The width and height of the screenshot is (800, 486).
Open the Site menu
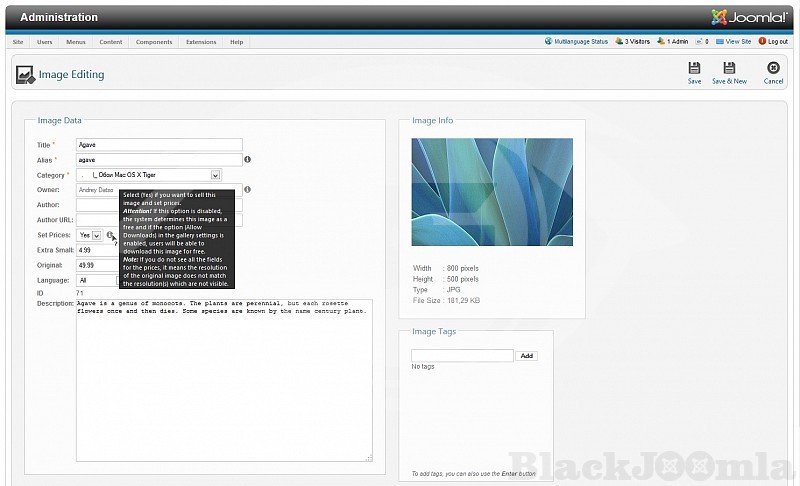tap(18, 42)
